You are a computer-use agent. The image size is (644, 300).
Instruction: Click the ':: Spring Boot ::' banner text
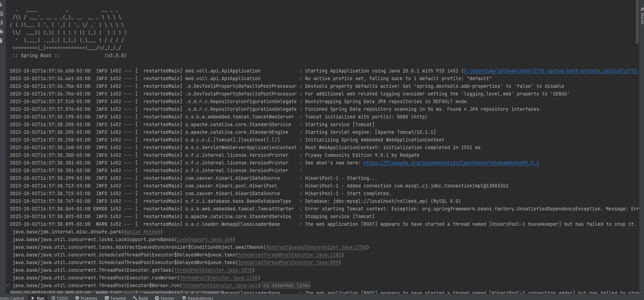point(36,55)
